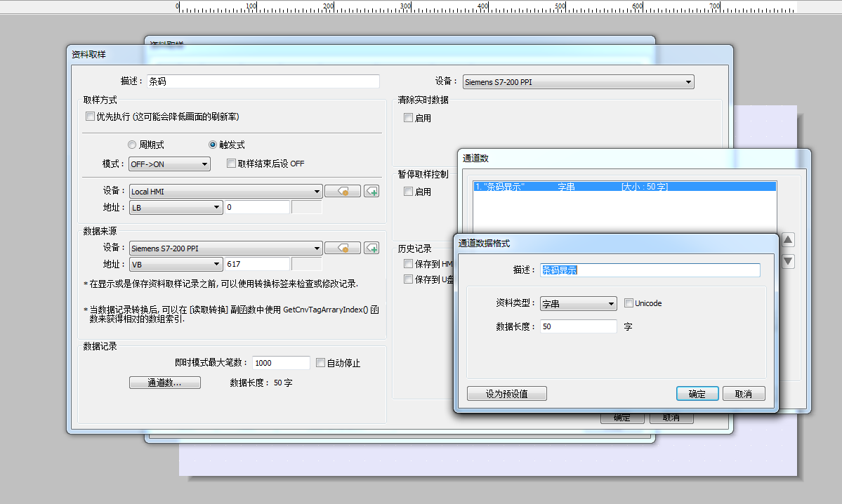Confirm 通道数据格式 dialog with 确定

click(697, 394)
